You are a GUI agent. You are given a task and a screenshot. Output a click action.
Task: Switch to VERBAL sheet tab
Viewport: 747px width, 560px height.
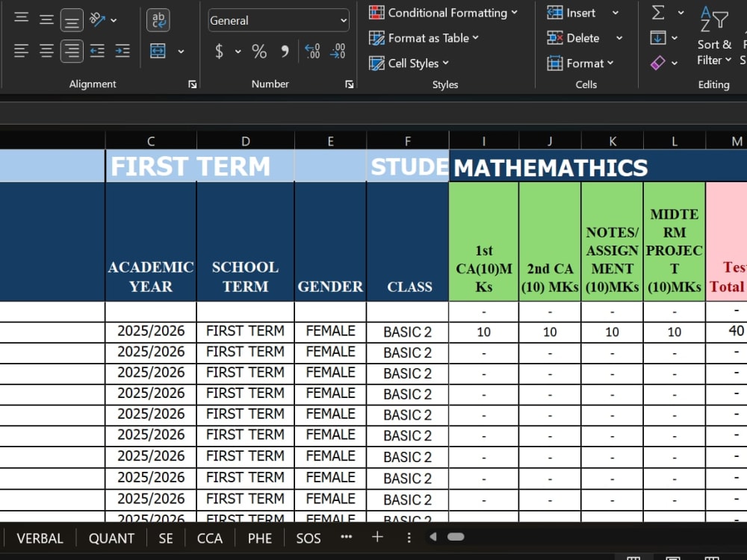click(40, 538)
